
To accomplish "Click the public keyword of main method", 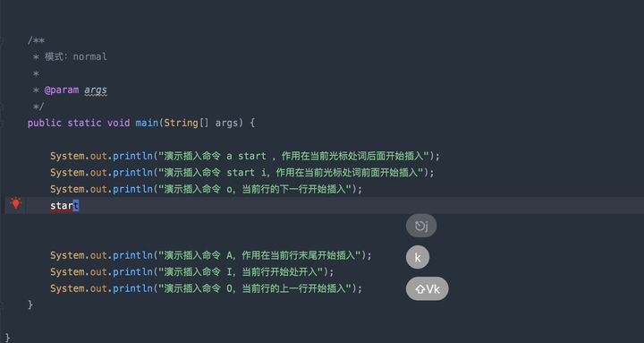I will (x=45, y=123).
